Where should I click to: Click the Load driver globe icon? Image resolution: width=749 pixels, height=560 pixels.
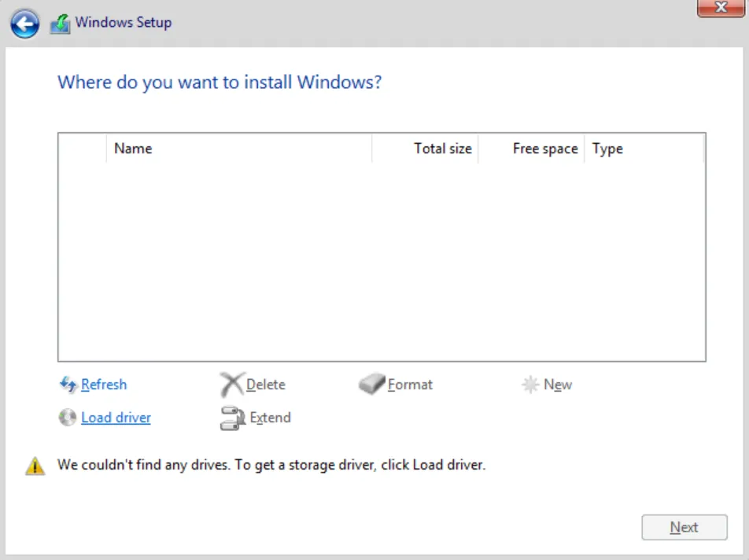(x=68, y=418)
